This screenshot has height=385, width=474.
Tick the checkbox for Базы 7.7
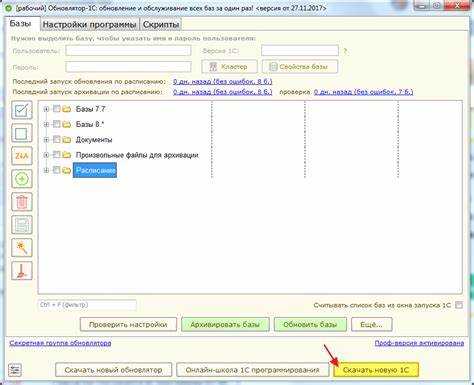coord(57,109)
